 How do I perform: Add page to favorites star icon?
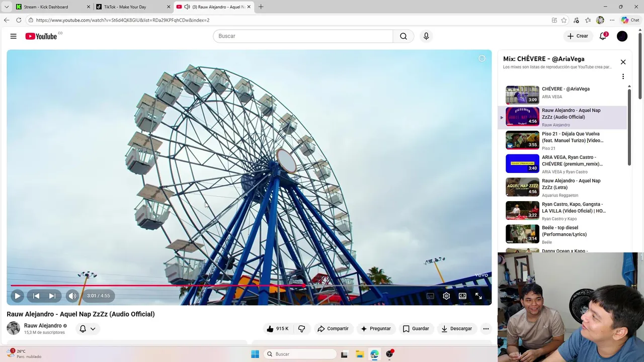(564, 20)
